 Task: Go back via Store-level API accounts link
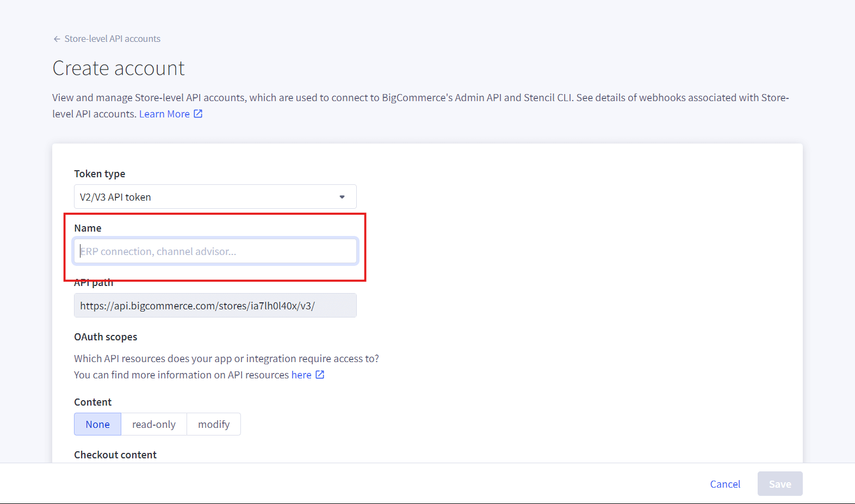(x=112, y=39)
